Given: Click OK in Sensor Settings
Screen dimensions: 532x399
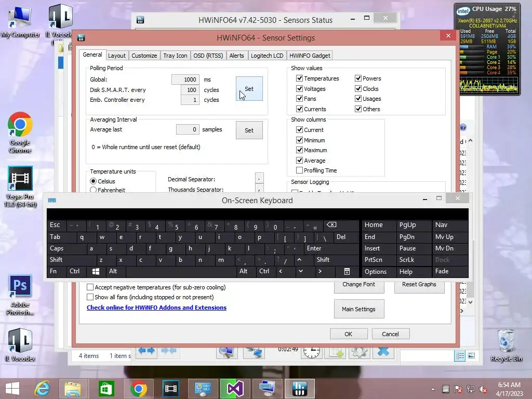Looking at the screenshot, I should 349,334.
